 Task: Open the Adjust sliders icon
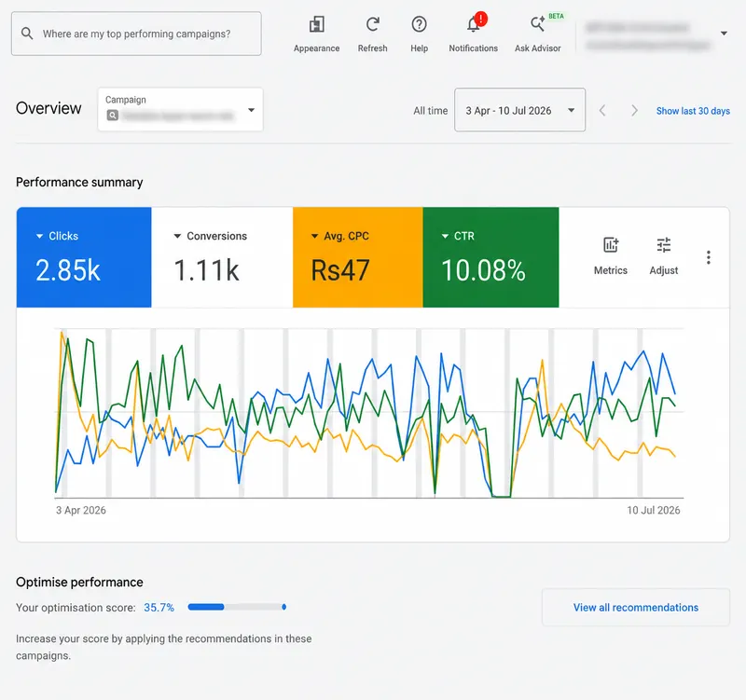(x=664, y=245)
